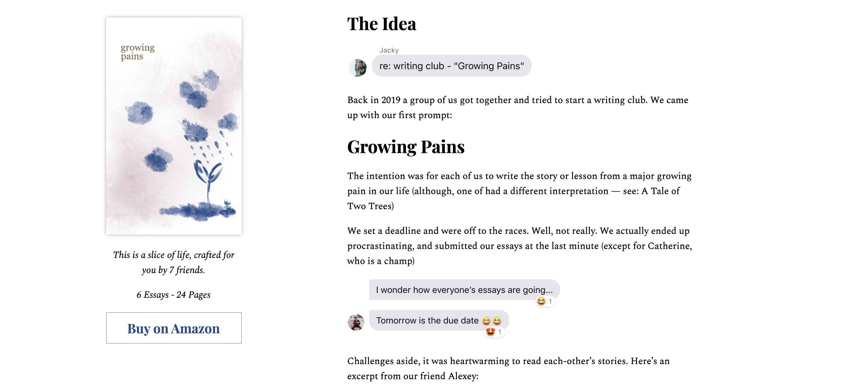Click the 'I wonder how everyone's essays are going' bubble
This screenshot has height=387, width=868.
click(465, 289)
